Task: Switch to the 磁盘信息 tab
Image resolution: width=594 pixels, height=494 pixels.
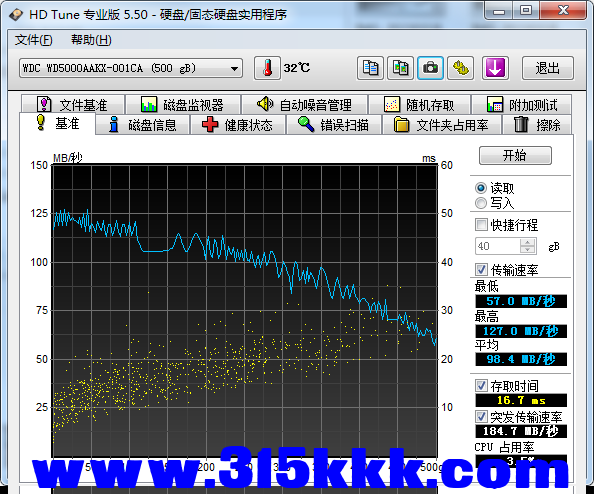Action: [142, 125]
